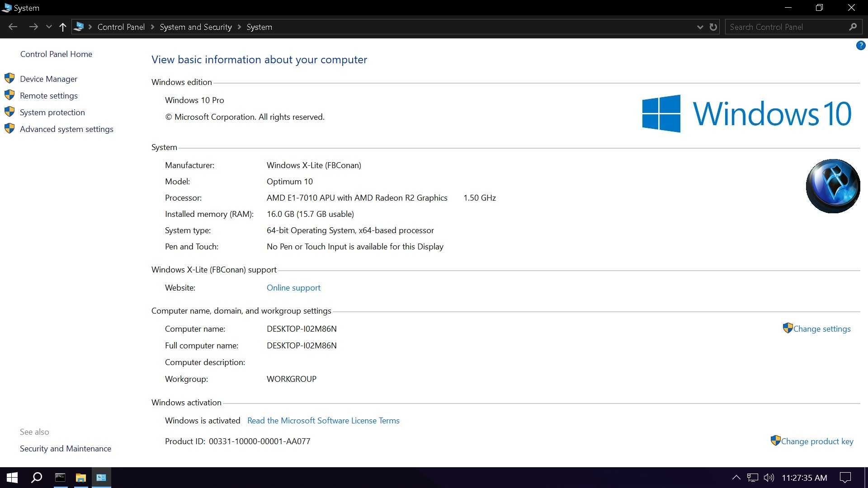This screenshot has height=488, width=868.
Task: Click the up directory navigation arrow
Action: point(62,27)
